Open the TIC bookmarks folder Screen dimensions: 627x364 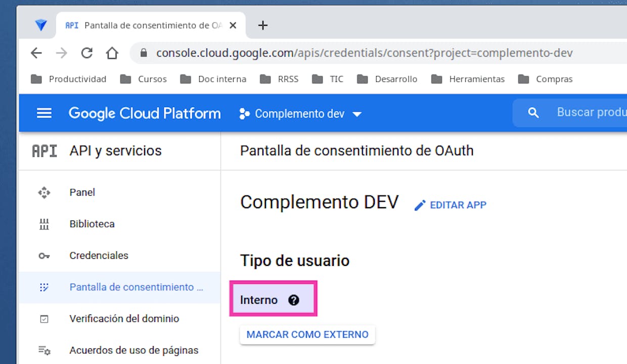pyautogui.click(x=328, y=79)
